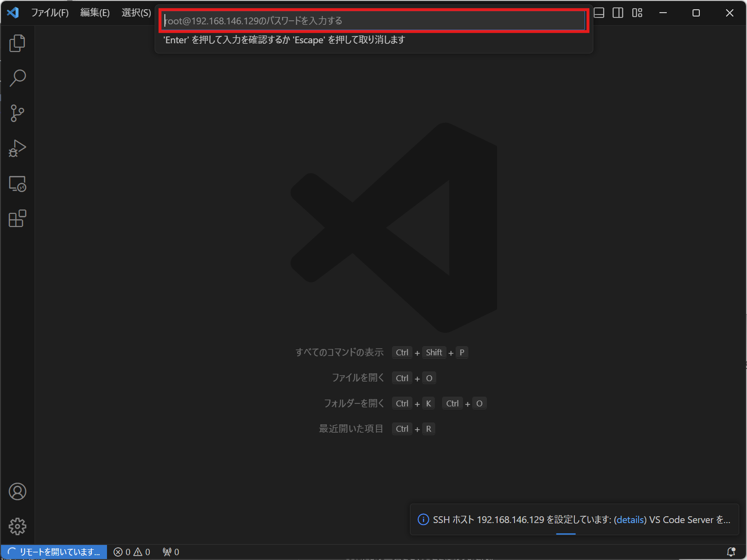747x560 pixels.
Task: Click the details link in the SSH notification
Action: pyautogui.click(x=630, y=520)
